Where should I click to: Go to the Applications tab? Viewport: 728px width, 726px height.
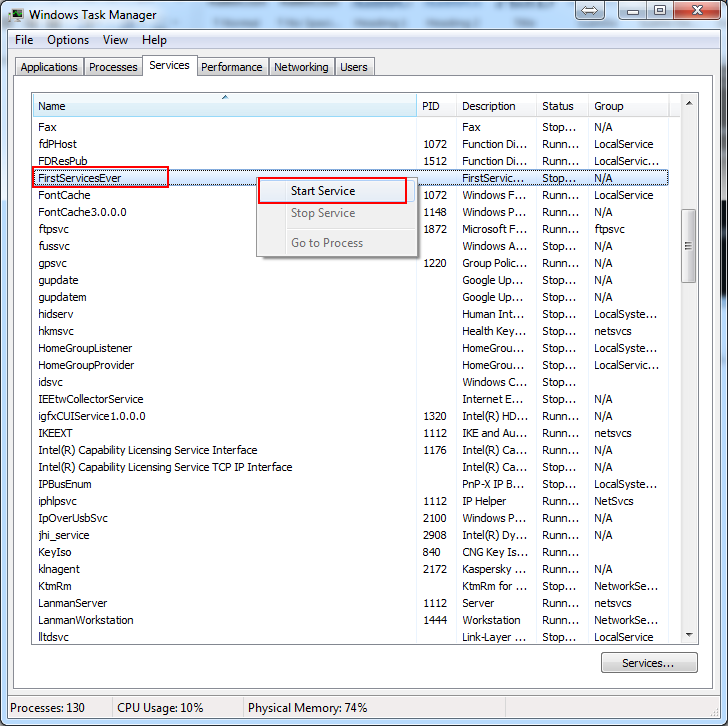click(49, 67)
